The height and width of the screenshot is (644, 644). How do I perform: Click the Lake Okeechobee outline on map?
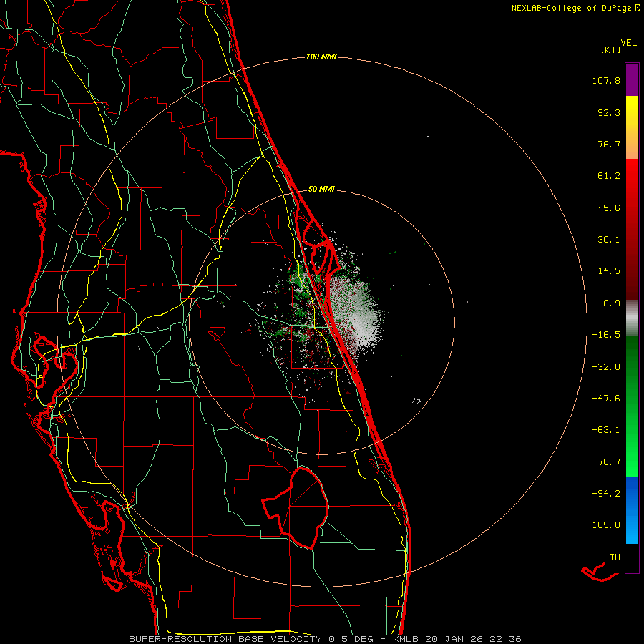pyautogui.click(x=296, y=508)
